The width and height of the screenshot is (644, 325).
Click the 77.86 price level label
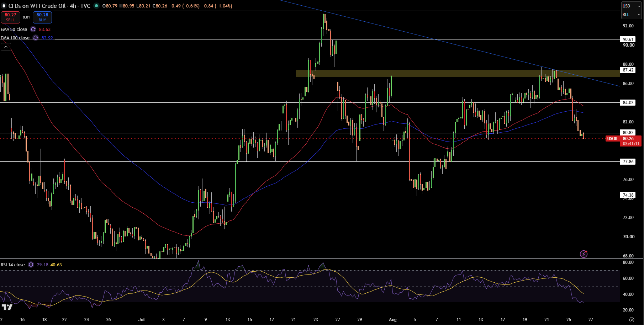[x=628, y=162]
